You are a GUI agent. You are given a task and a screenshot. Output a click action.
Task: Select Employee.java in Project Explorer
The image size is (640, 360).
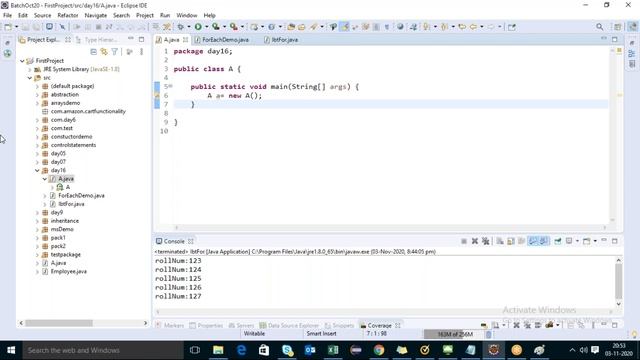pos(69,271)
